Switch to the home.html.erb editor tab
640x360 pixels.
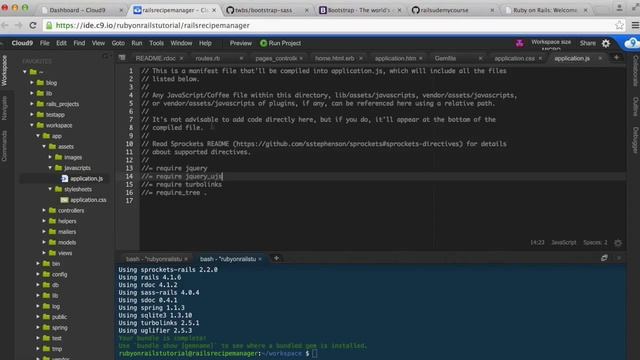334,58
